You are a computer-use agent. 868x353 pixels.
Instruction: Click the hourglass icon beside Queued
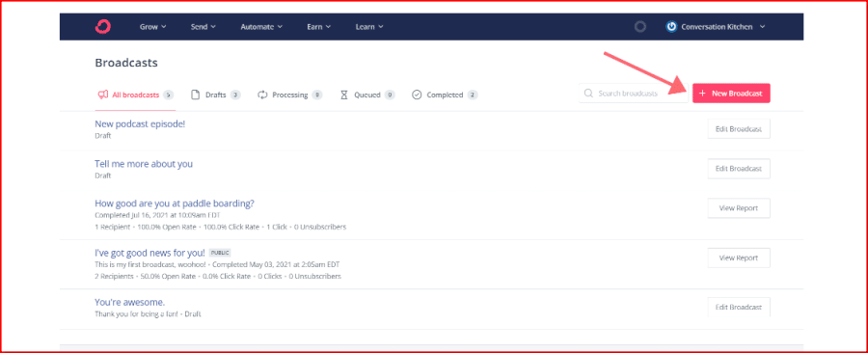343,95
